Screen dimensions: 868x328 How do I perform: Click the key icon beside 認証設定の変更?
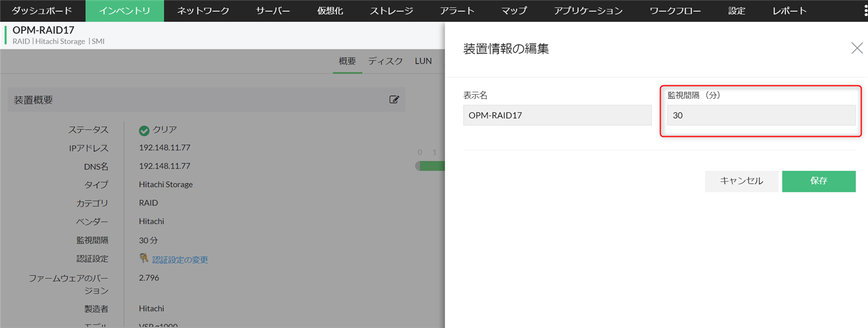pyautogui.click(x=144, y=258)
